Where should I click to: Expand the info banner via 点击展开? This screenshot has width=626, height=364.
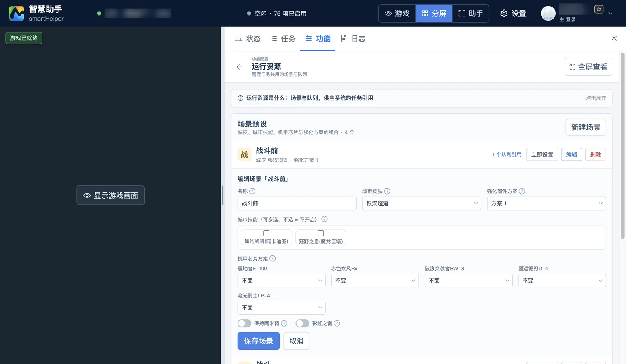[x=596, y=98]
